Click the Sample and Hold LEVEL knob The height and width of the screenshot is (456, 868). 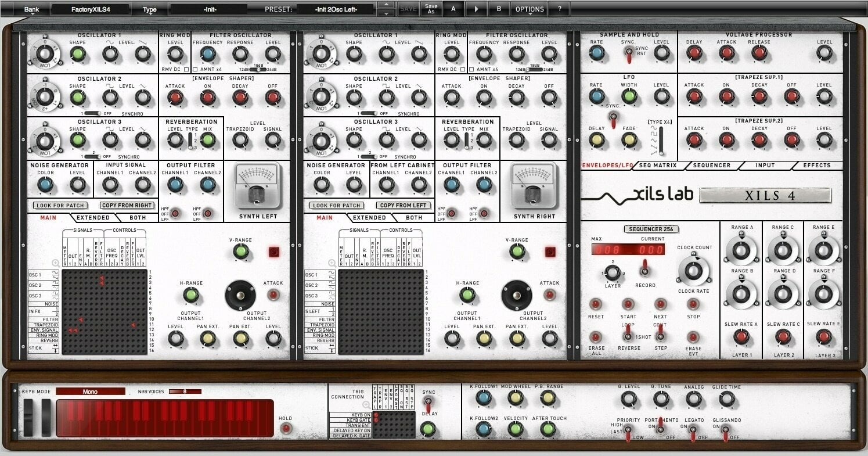(662, 53)
